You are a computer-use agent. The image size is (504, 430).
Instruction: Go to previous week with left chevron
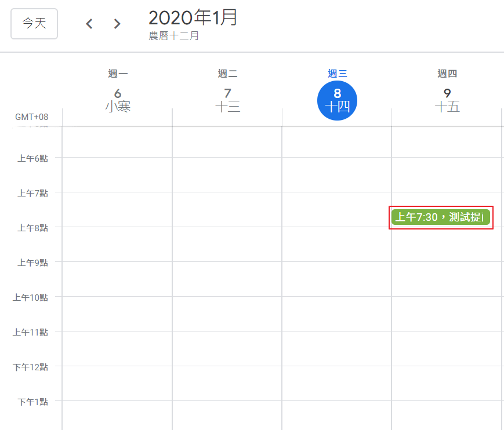coord(89,24)
